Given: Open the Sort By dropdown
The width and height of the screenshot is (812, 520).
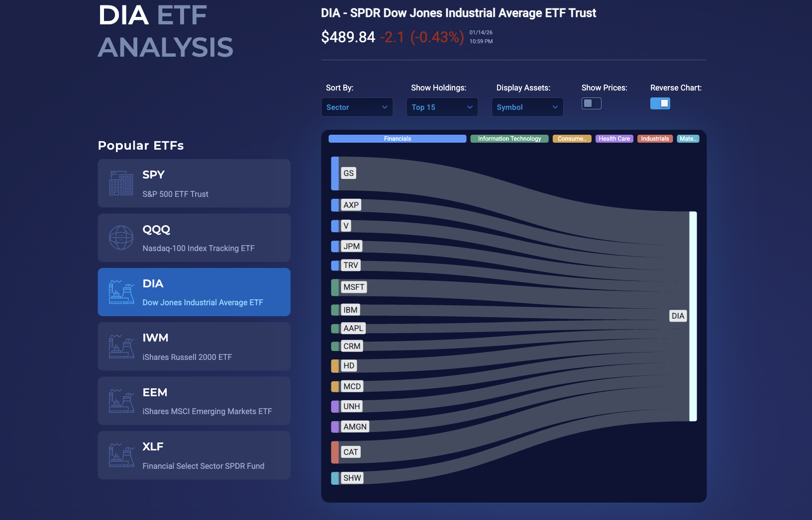Looking at the screenshot, I should tap(357, 107).
